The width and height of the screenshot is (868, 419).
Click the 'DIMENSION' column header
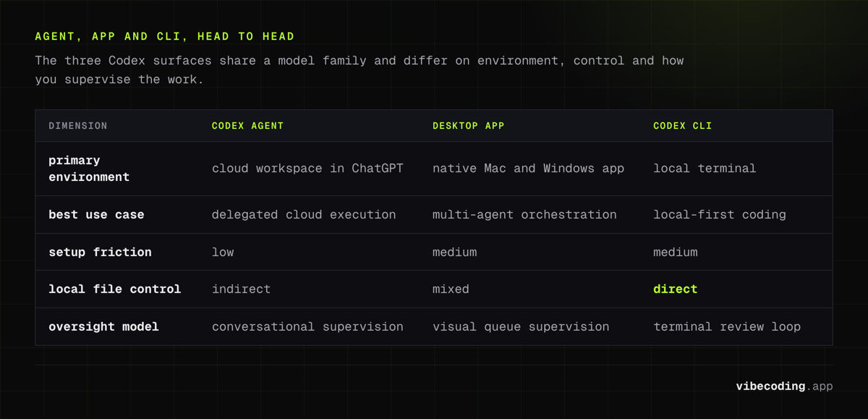click(x=78, y=126)
